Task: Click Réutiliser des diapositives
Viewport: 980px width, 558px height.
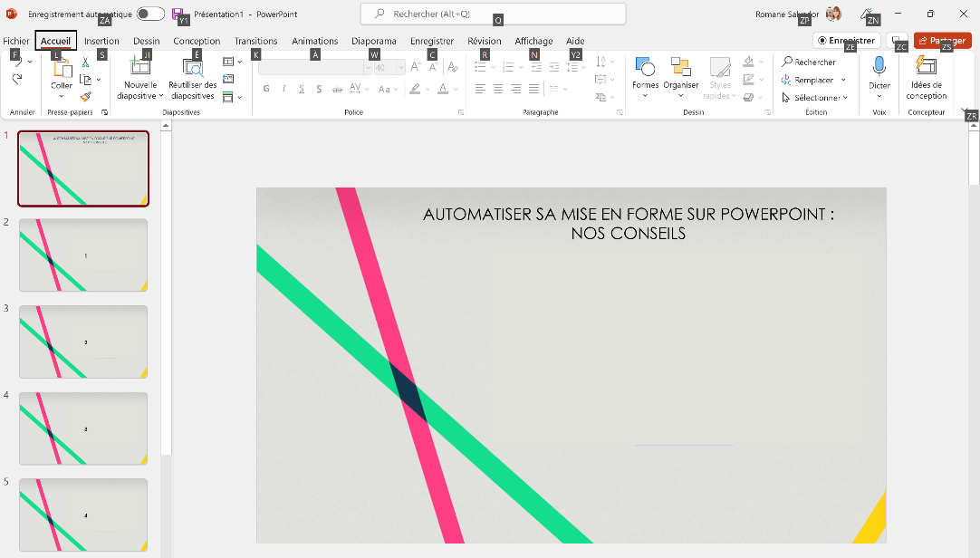Action: click(x=193, y=79)
